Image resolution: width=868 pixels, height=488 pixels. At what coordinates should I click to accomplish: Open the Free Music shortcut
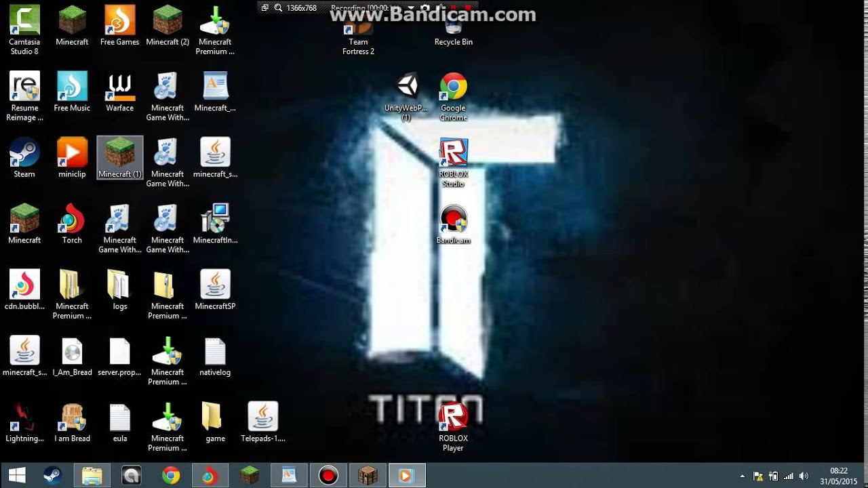(72, 92)
